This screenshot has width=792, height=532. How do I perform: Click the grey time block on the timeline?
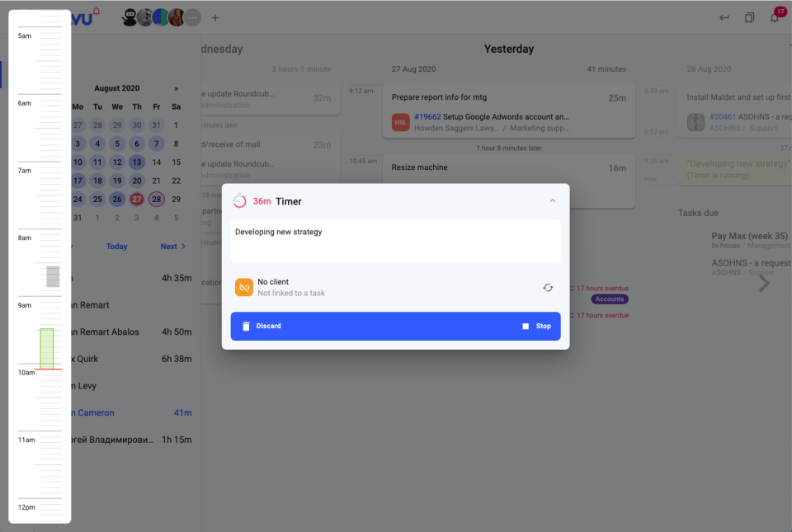click(53, 276)
